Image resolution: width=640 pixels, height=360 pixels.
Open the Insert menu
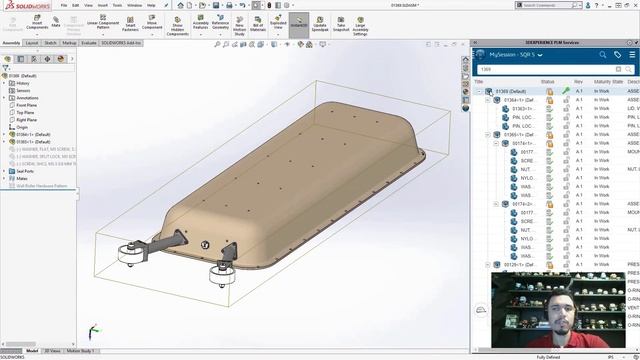pyautogui.click(x=102, y=5)
